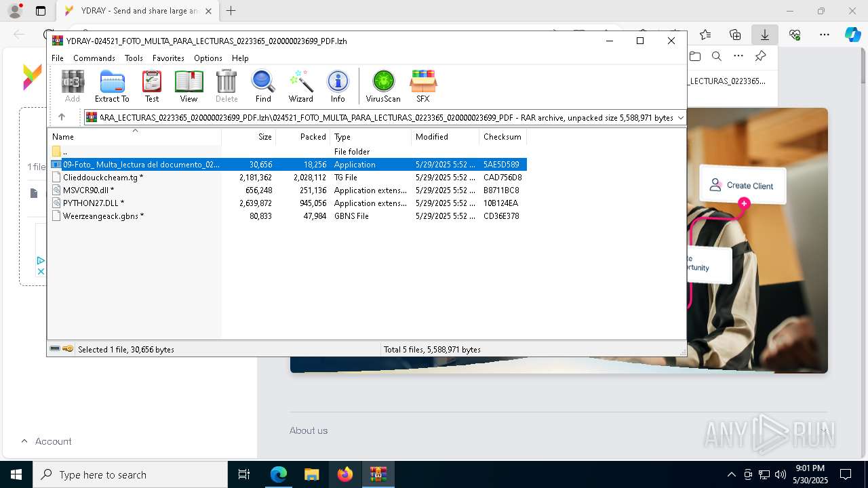Sort by Checksum column header
This screenshot has width=868, height=488.
point(502,137)
